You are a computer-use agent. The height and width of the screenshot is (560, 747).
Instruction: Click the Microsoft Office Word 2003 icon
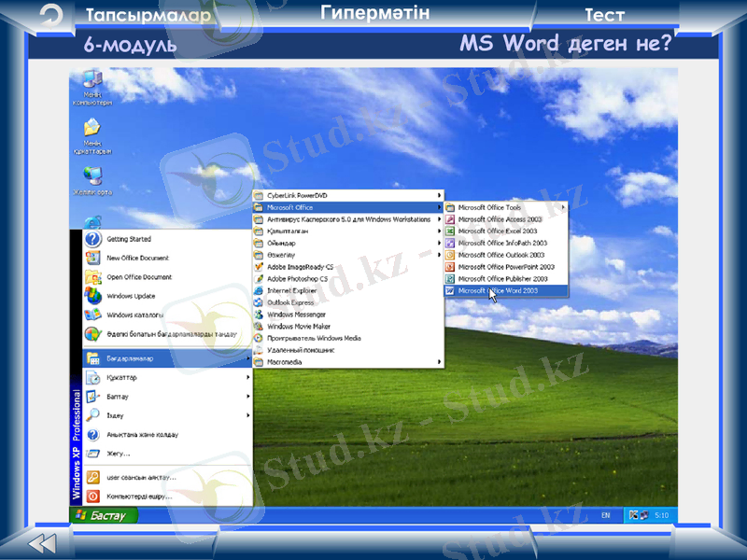point(450,290)
